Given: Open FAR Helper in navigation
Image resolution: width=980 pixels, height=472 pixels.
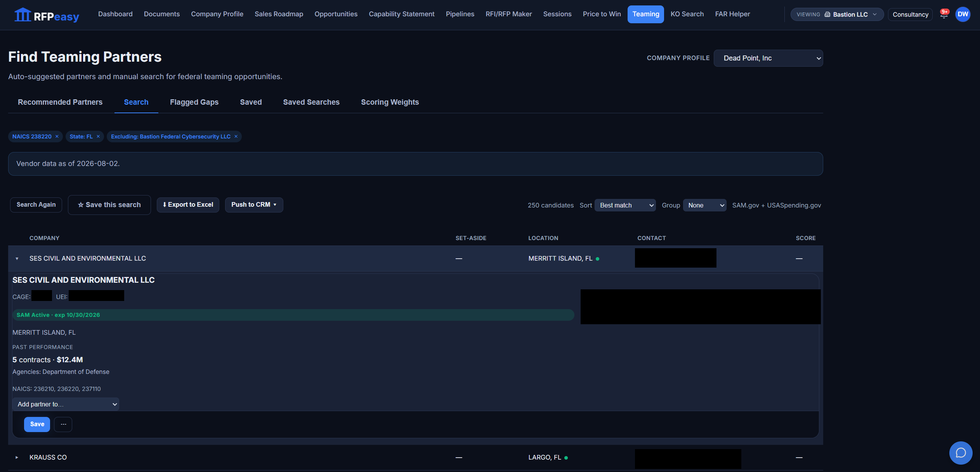Looking at the screenshot, I should [732, 14].
